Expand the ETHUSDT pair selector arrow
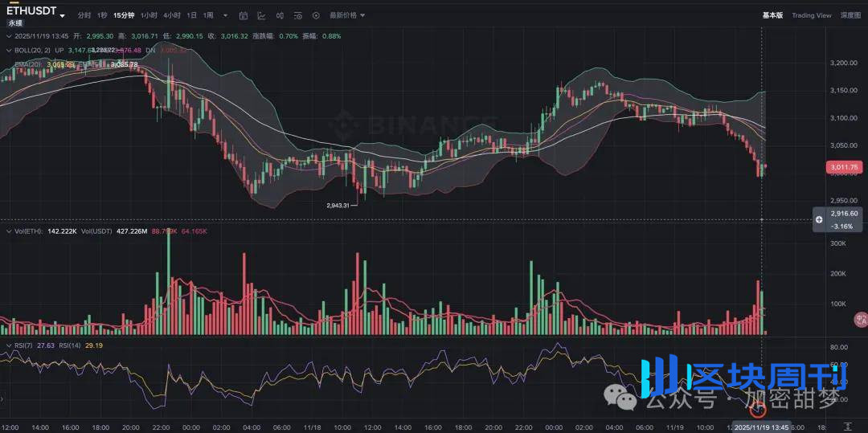The image size is (868, 433). (x=61, y=15)
